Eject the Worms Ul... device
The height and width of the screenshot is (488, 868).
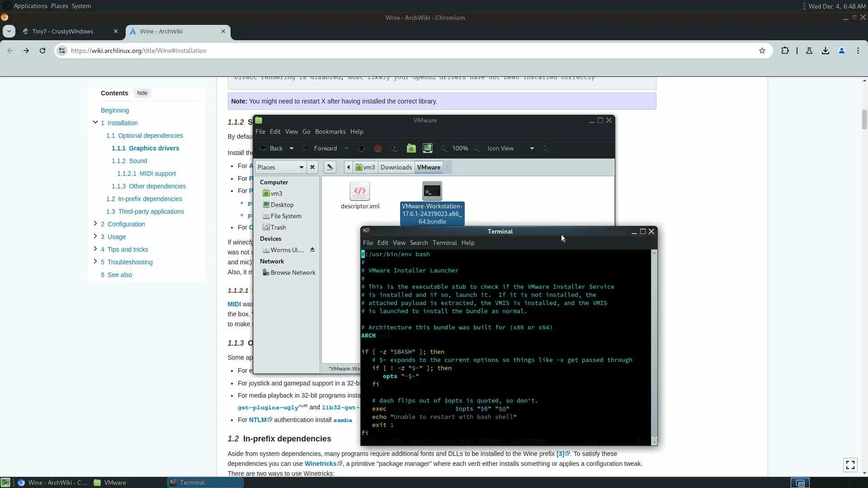coord(312,249)
